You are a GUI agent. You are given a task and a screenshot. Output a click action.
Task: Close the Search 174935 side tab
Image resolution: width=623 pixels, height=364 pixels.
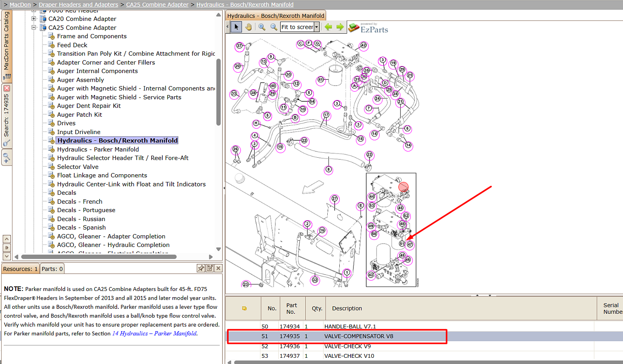7,88
